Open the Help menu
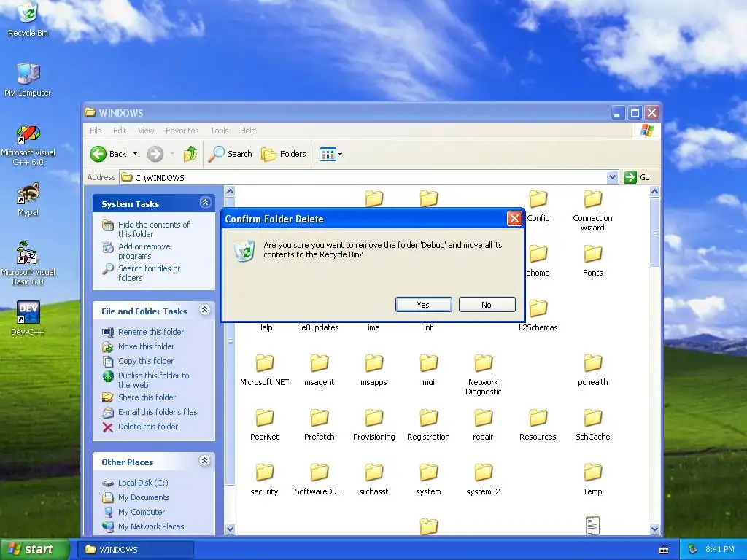Image resolution: width=747 pixels, height=560 pixels. coord(247,131)
